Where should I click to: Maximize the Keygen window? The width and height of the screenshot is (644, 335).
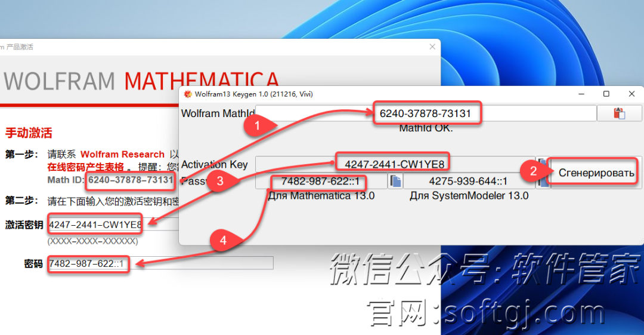coord(606,94)
